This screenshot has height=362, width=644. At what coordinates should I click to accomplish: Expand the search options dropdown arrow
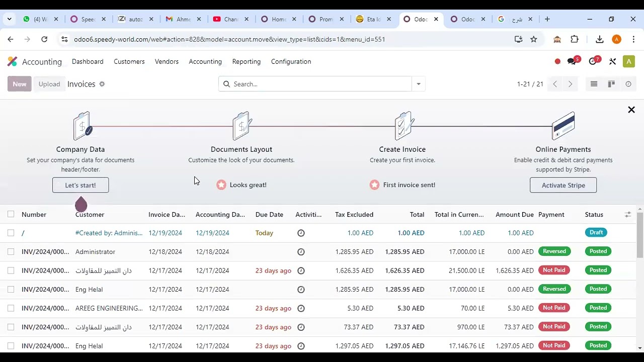419,84
